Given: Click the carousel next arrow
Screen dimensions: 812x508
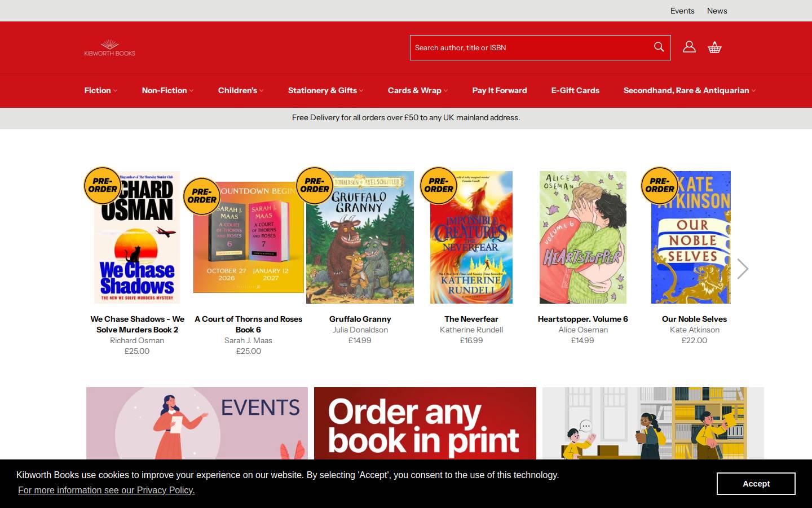Looking at the screenshot, I should (x=743, y=269).
